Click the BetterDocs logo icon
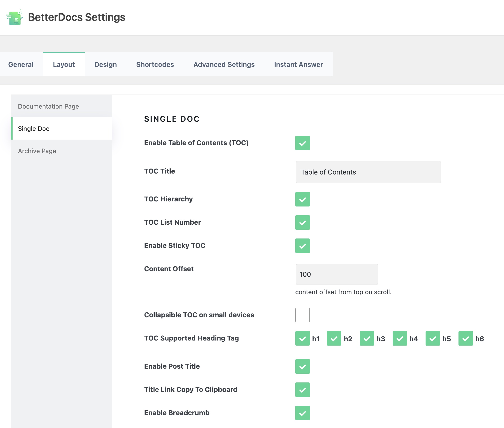This screenshot has height=428, width=504. tap(15, 17)
